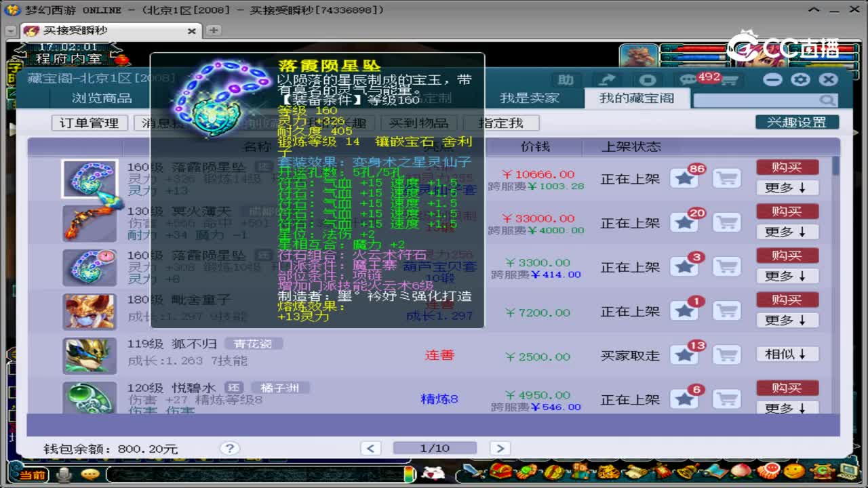868x488 pixels.
Task: Select 我的藏宝阁 tab
Action: pos(637,98)
